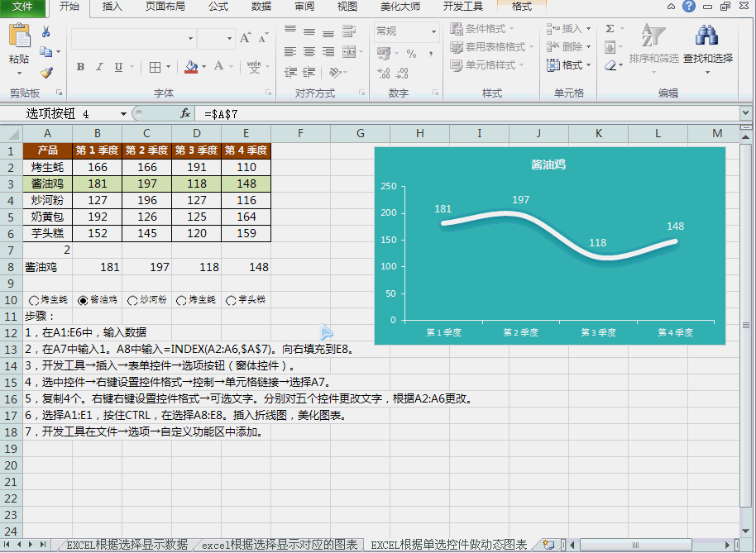The height and width of the screenshot is (553, 756).
Task: Pick the 芋头糕 radio option
Action: coord(232,301)
